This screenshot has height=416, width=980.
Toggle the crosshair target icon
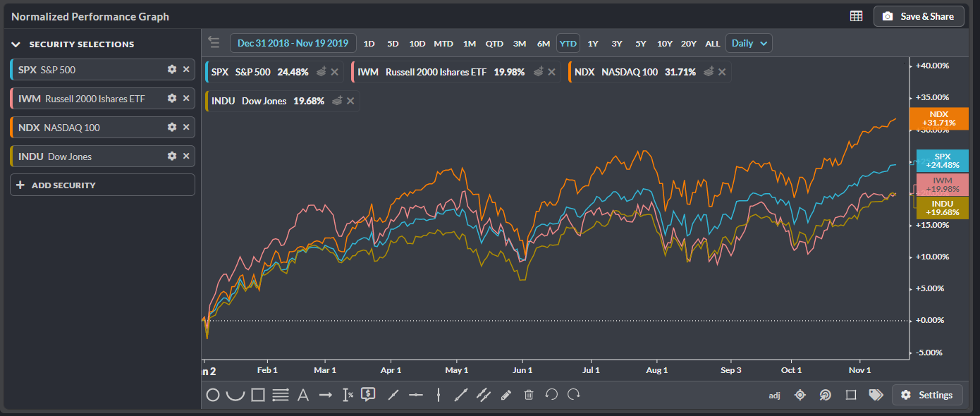tap(800, 395)
